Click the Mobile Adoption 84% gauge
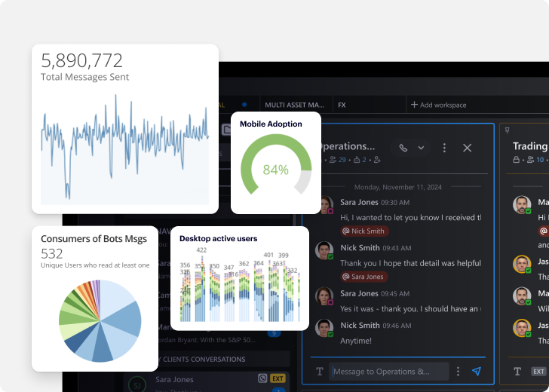This screenshot has height=392, width=549. coord(275,170)
